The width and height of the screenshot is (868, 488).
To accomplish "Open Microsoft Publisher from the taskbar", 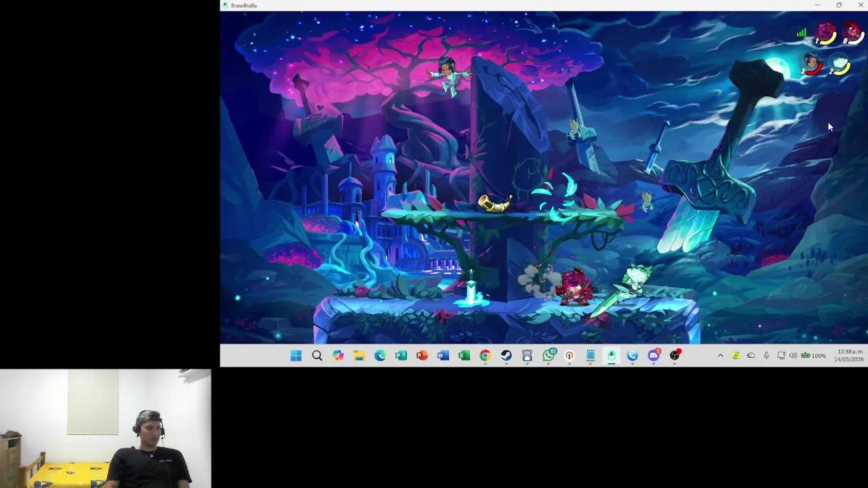I will (x=401, y=356).
